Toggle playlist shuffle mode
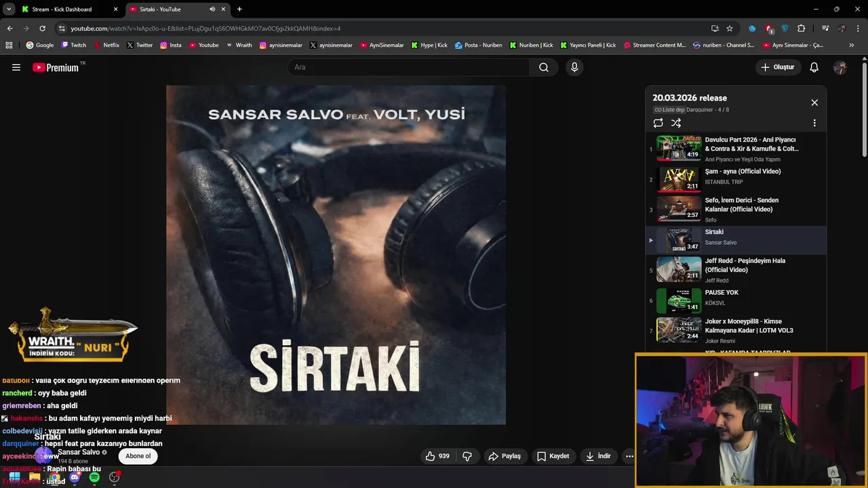Screen dimensions: 868x488 pyautogui.click(x=676, y=123)
